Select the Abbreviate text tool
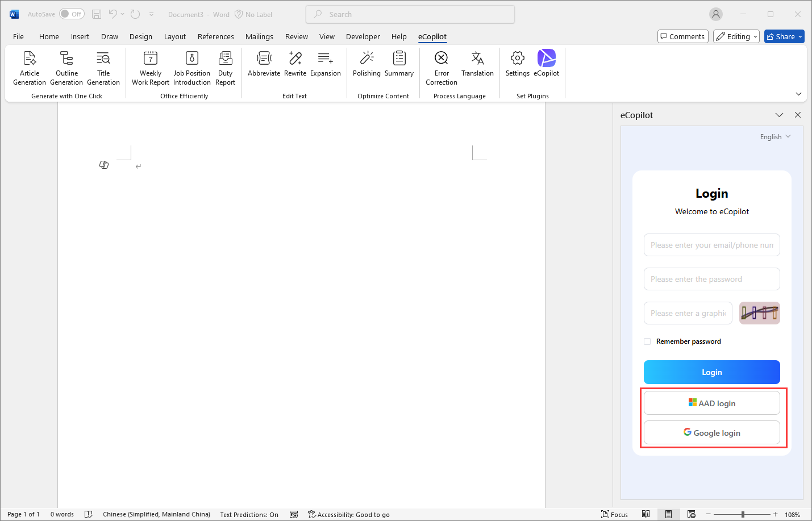 (264, 64)
